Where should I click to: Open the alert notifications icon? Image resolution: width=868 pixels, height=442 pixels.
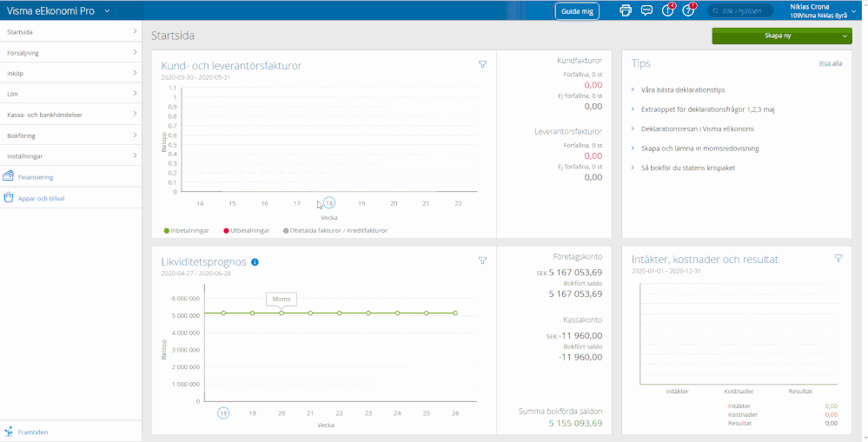667,10
